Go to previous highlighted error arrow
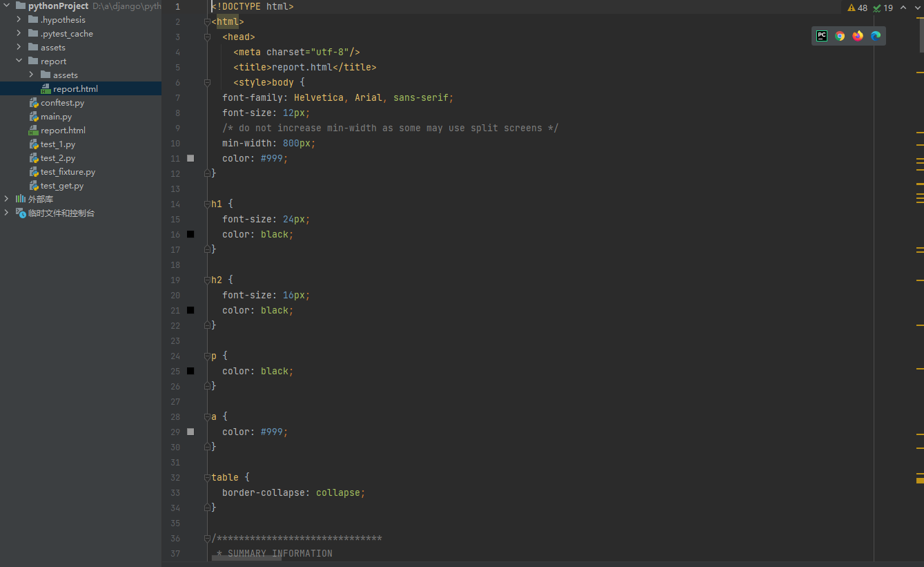Image resolution: width=924 pixels, height=567 pixels. [x=903, y=8]
